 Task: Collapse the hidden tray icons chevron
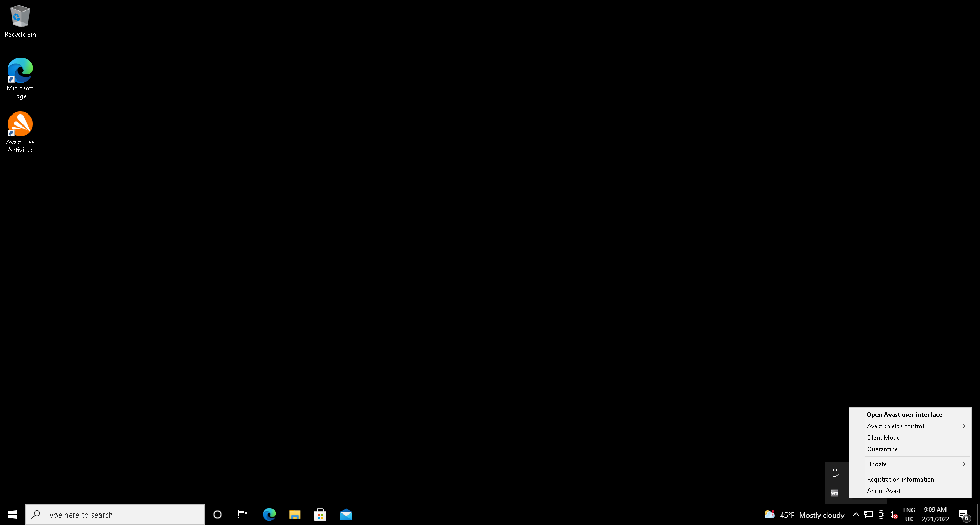pyautogui.click(x=856, y=515)
